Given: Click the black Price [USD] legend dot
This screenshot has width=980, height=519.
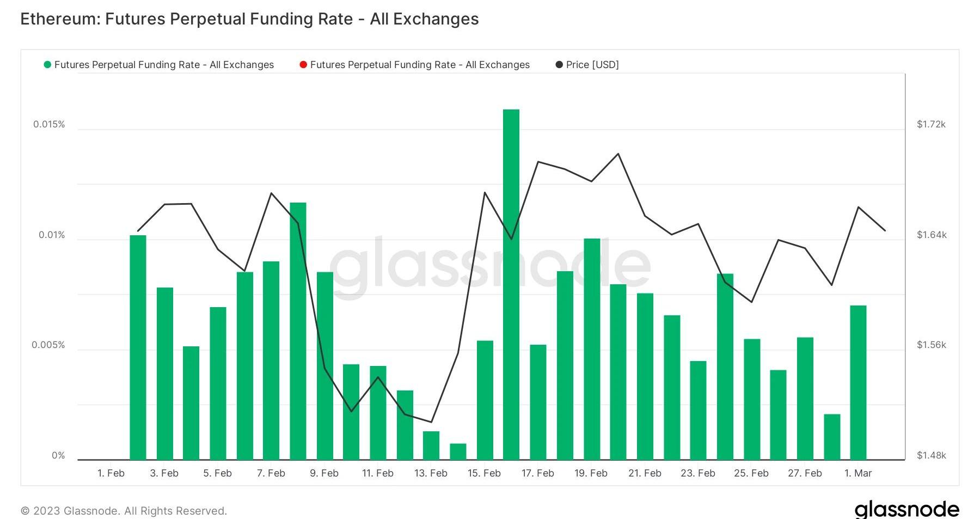Looking at the screenshot, I should pyautogui.click(x=559, y=65).
